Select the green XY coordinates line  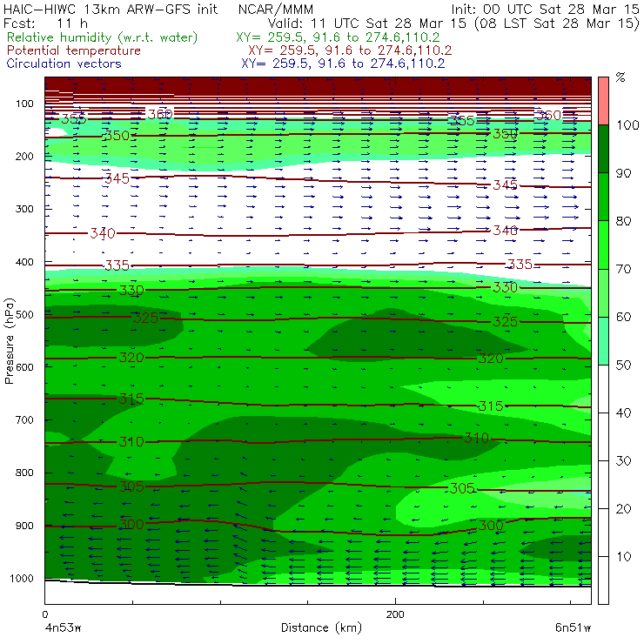click(338, 37)
